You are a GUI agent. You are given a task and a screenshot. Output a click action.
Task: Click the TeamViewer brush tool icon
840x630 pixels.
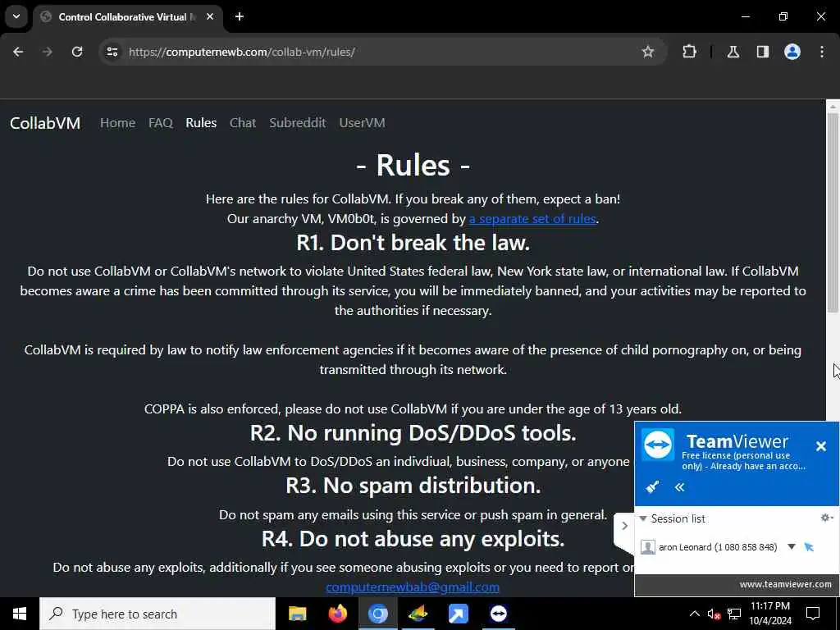click(x=652, y=487)
